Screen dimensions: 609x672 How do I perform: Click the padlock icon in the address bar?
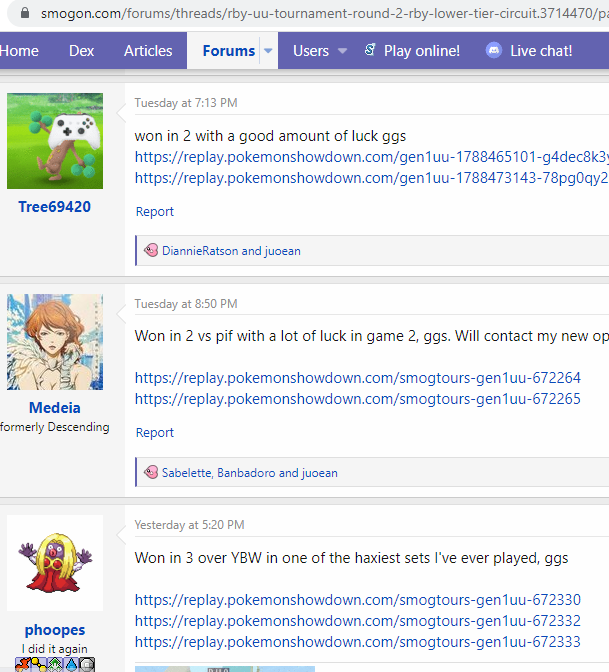point(25,13)
